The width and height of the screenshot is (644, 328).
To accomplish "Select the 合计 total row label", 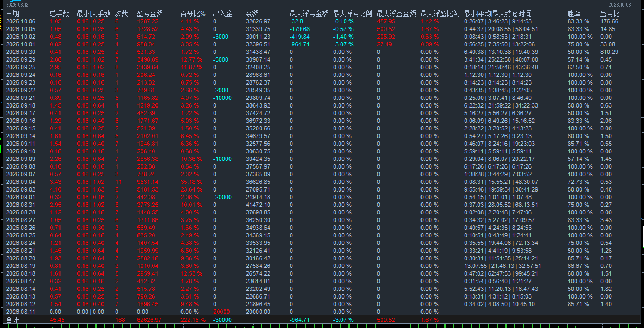I will click(13, 320).
